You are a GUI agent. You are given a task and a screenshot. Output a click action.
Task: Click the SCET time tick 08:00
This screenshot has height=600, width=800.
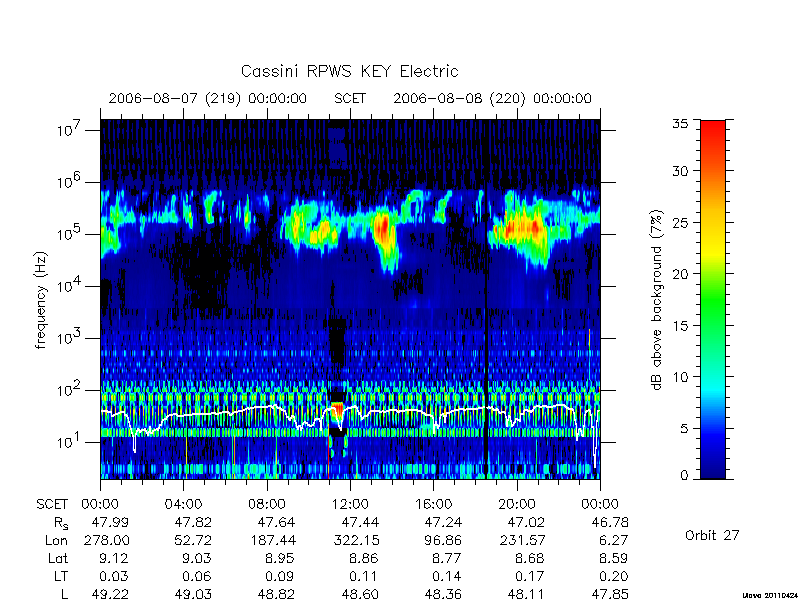pyautogui.click(x=267, y=504)
